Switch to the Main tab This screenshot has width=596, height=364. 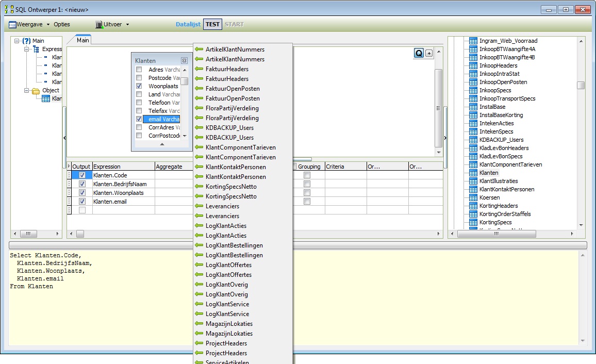click(x=82, y=40)
